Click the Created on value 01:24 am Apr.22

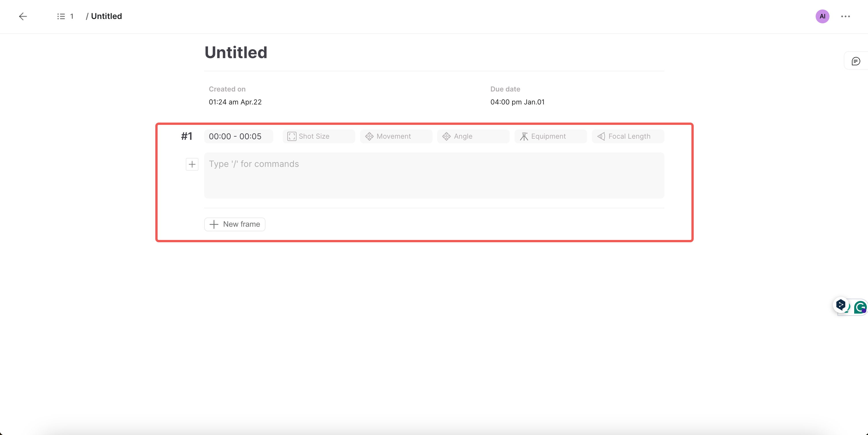coord(235,102)
